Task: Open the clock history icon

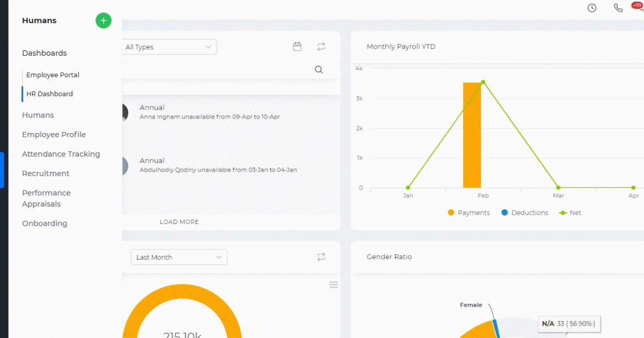Action: tap(592, 8)
